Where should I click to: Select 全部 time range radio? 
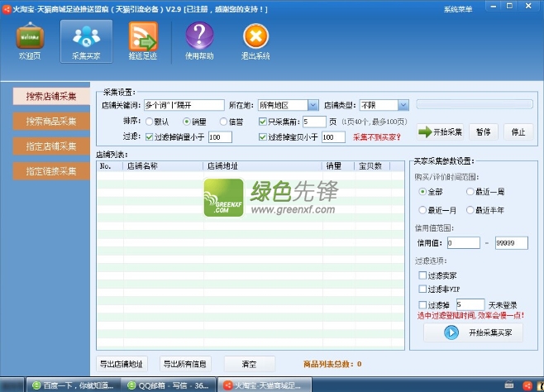point(422,192)
